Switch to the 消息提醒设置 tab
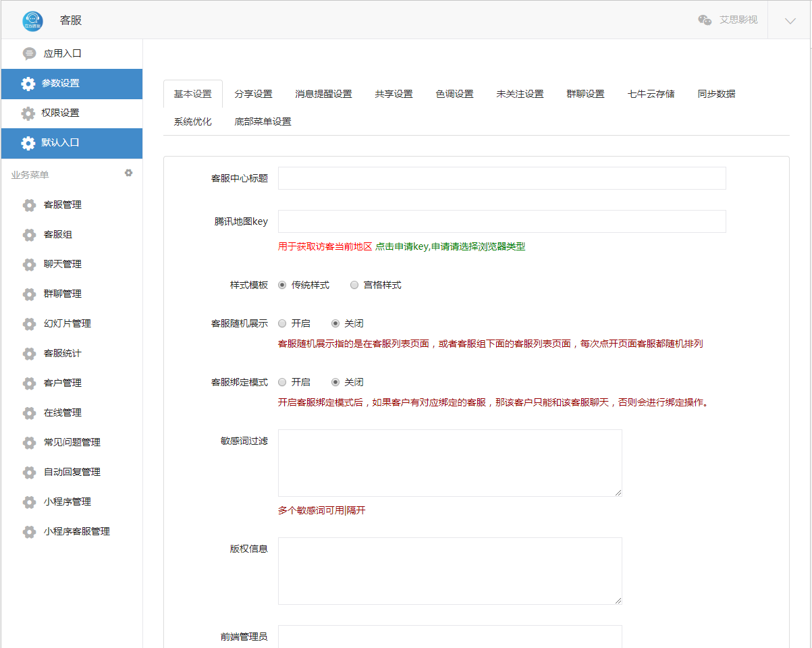Screen dimensions: 812x648 tap(324, 94)
